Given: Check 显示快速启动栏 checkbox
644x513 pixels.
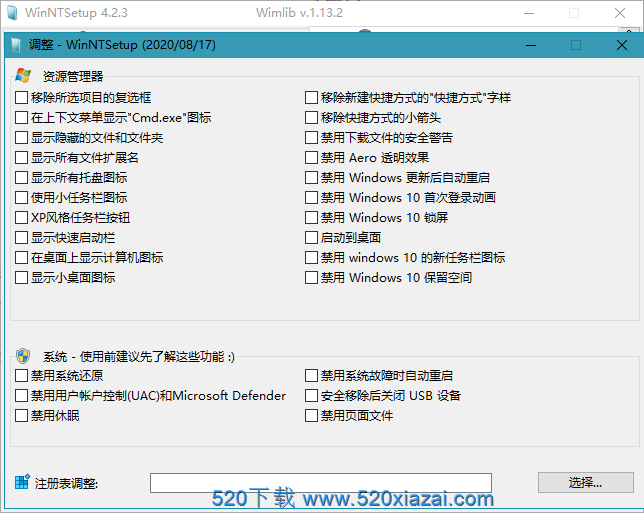Looking at the screenshot, I should point(21,238).
